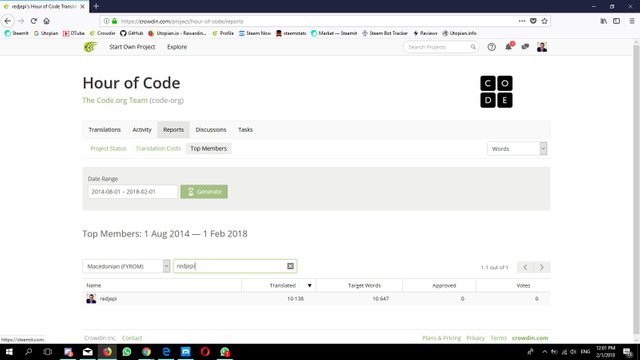Reload the page with the refresh icon

(34, 21)
